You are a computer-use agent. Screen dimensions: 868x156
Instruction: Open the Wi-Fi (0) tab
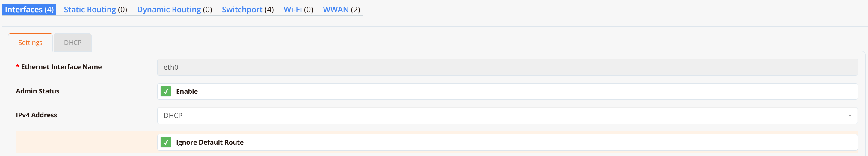(298, 10)
